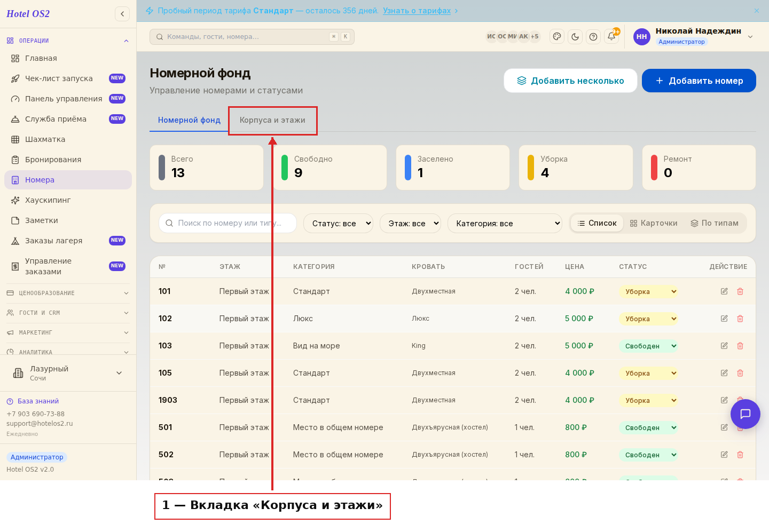The height and width of the screenshot is (532, 769).
Task: Change status dropdown of room 101
Action: tap(648, 291)
